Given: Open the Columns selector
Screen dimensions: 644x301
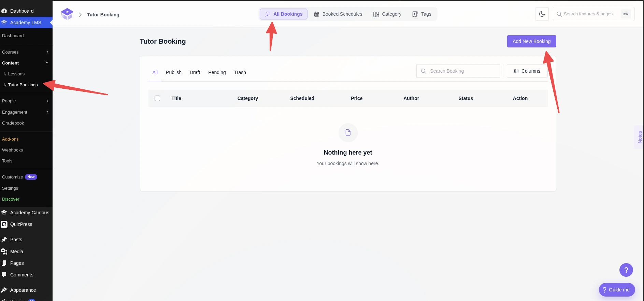Looking at the screenshot, I should point(527,71).
